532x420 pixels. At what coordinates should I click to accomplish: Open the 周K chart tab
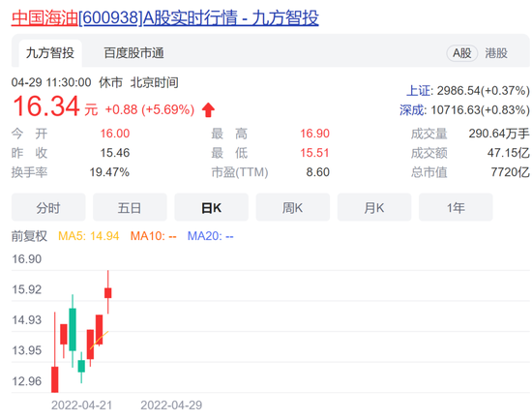point(293,207)
